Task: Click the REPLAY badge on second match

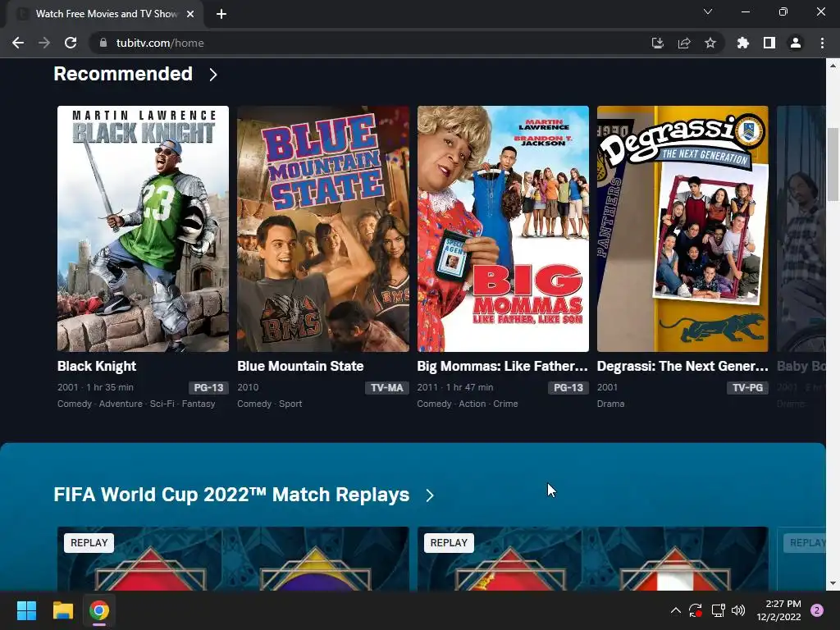Action: [x=449, y=543]
